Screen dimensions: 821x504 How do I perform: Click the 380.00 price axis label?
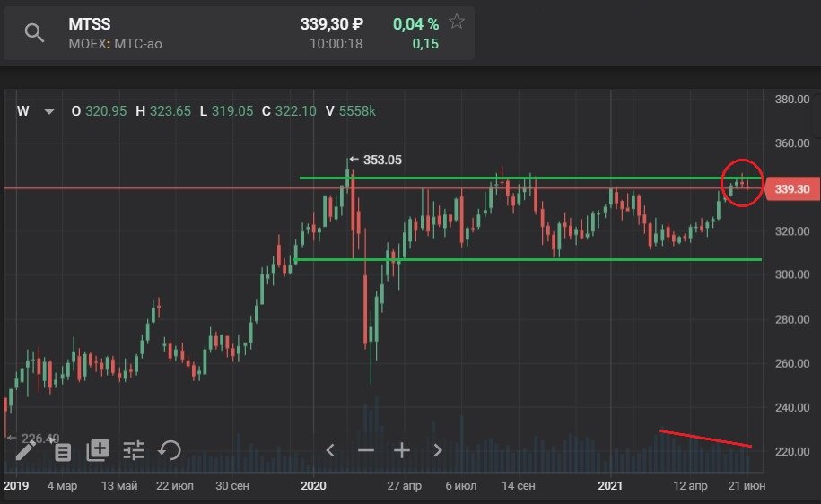(792, 100)
